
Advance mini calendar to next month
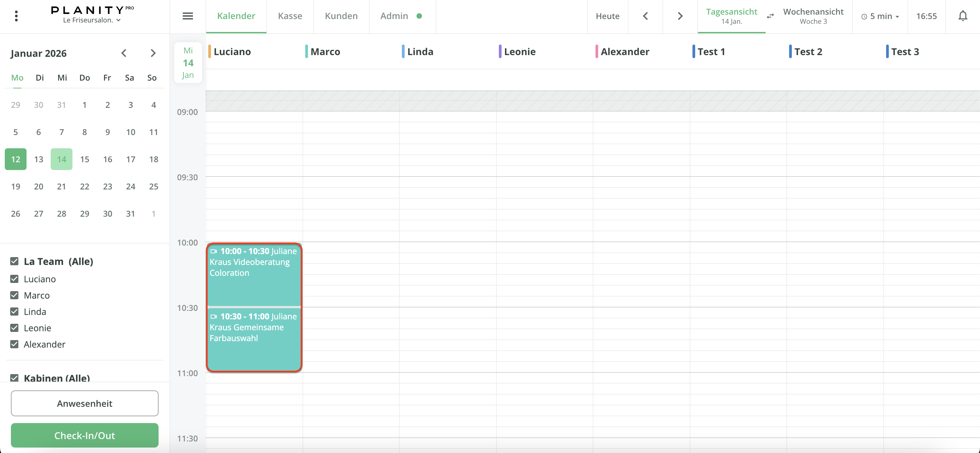pos(153,53)
